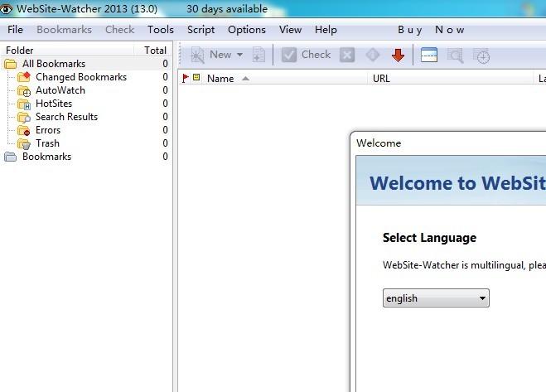The height and width of the screenshot is (392, 546).
Task: Click the HotSites folder icon
Action: coord(24,104)
